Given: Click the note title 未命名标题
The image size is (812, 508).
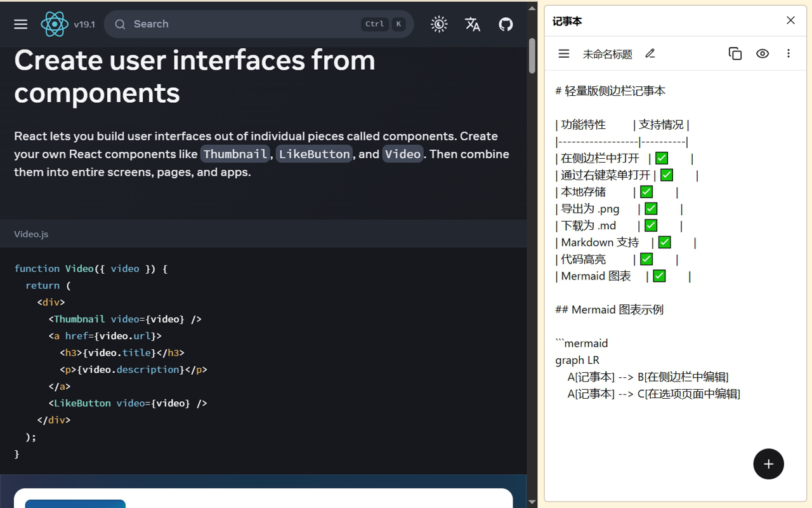Looking at the screenshot, I should pyautogui.click(x=608, y=55).
